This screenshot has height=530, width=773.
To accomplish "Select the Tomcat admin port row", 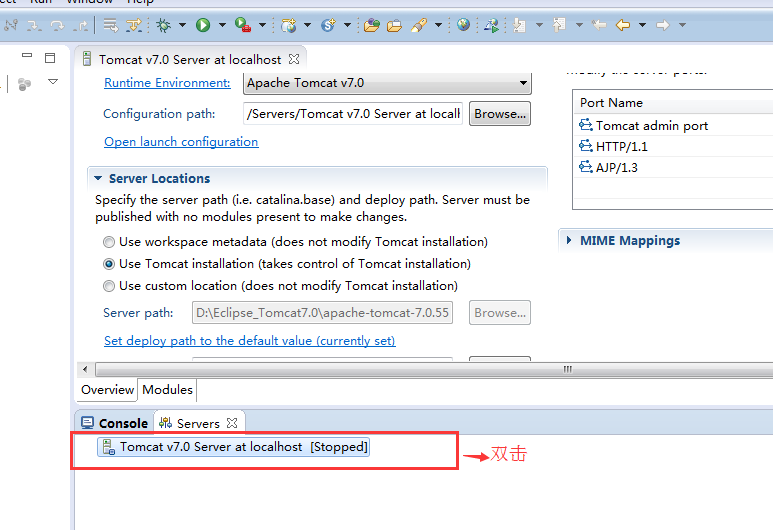I will click(x=674, y=126).
